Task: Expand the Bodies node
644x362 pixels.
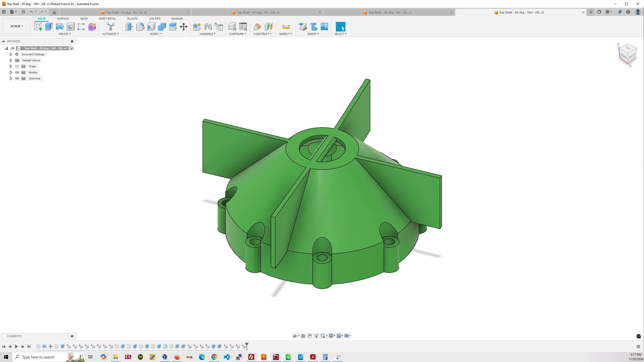Action: click(x=11, y=72)
